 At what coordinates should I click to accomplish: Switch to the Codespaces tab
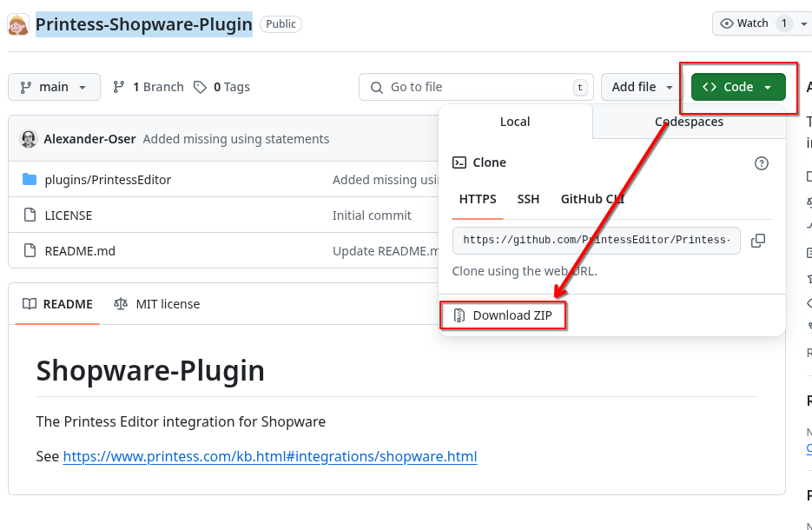(689, 122)
